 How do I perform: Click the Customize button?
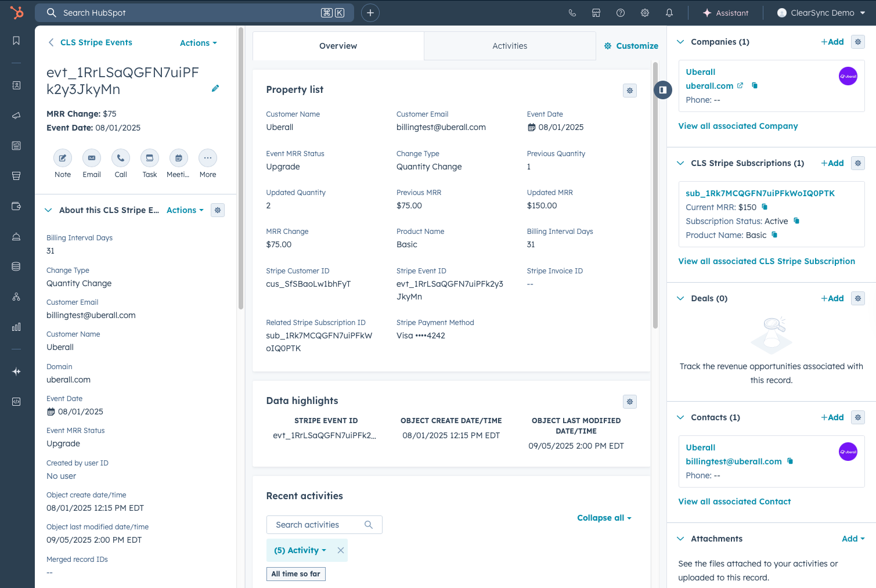[631, 46]
